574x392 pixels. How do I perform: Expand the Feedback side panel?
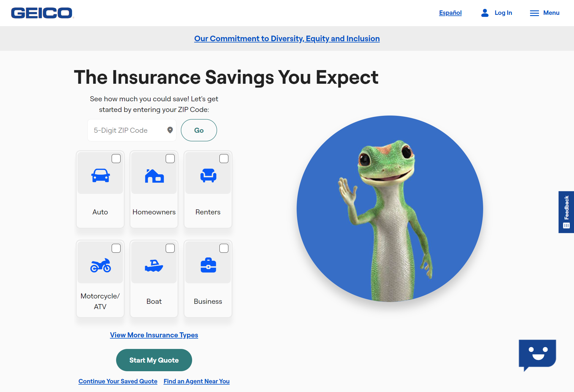click(x=567, y=212)
